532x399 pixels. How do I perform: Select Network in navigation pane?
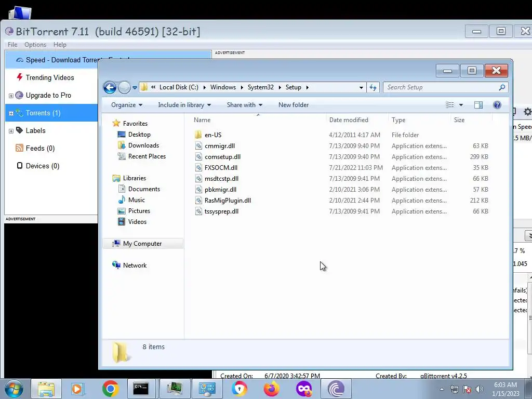click(135, 265)
